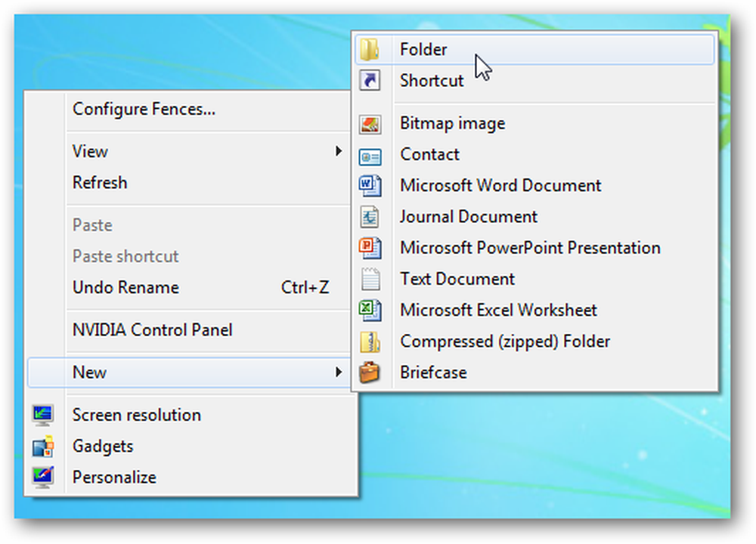
Task: Click the Text Document page icon
Action: coord(370,279)
